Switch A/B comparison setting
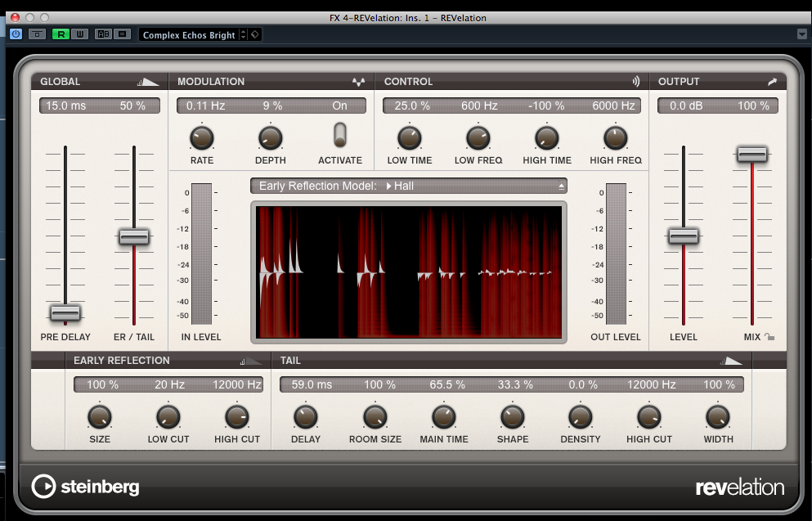812x521 pixels. pyautogui.click(x=104, y=34)
